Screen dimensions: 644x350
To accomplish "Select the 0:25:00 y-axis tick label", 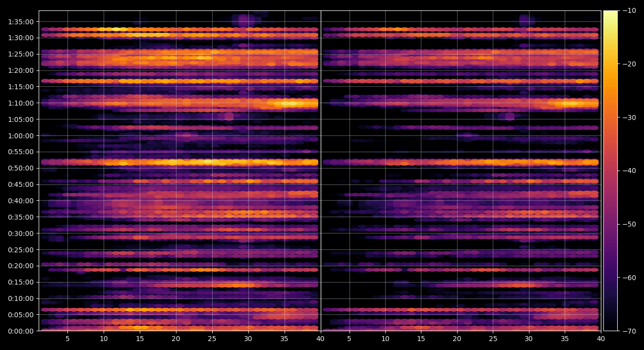I will (21, 249).
